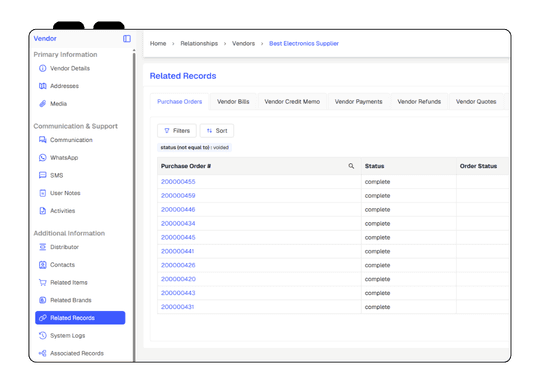
Task: Switch to the Vendor Bills tab
Action: (233, 102)
